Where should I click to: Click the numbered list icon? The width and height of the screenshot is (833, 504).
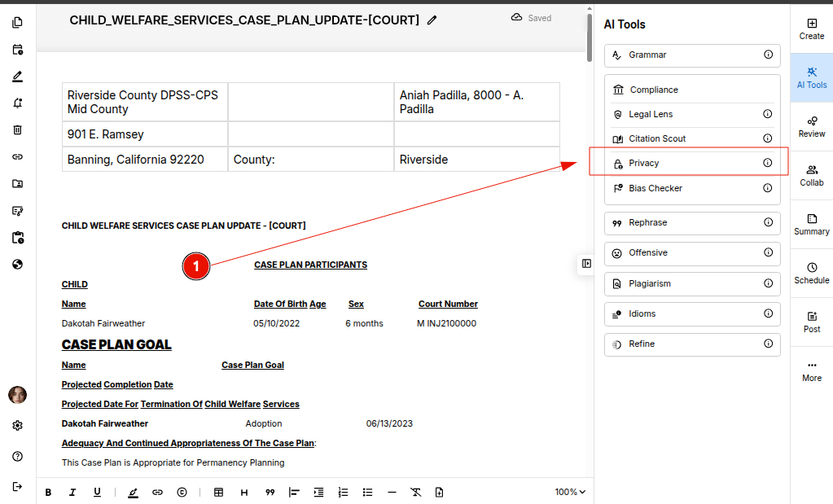[x=343, y=492]
